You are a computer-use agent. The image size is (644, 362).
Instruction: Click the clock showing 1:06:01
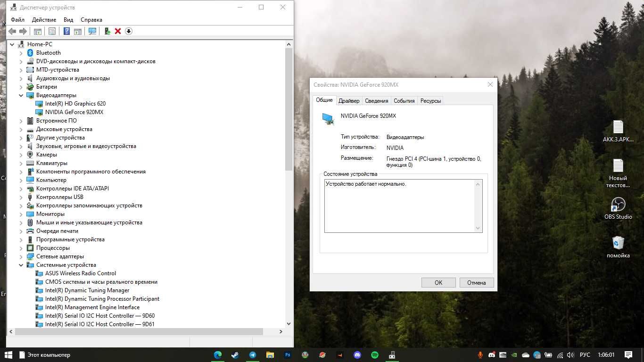point(606,355)
